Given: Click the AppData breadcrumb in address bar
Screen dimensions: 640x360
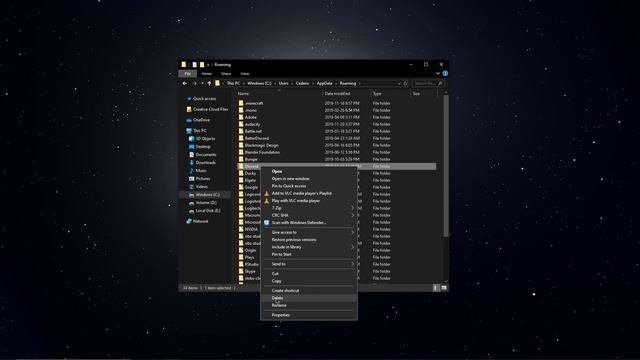Looking at the screenshot, I should [x=324, y=83].
